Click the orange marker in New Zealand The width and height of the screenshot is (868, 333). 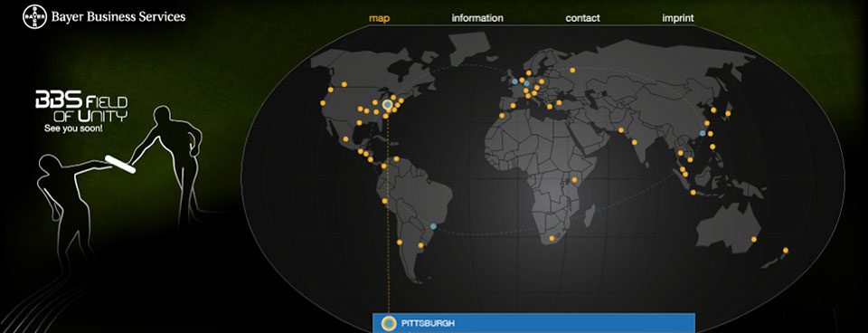(785, 251)
